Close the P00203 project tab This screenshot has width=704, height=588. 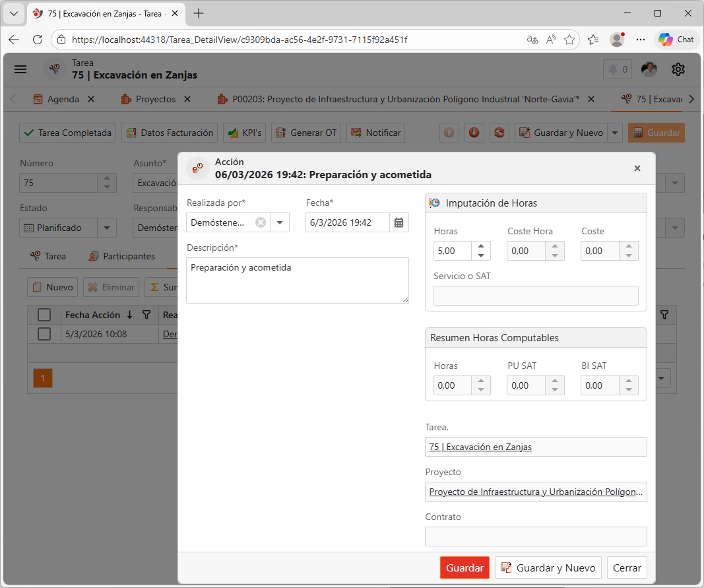pyautogui.click(x=591, y=99)
